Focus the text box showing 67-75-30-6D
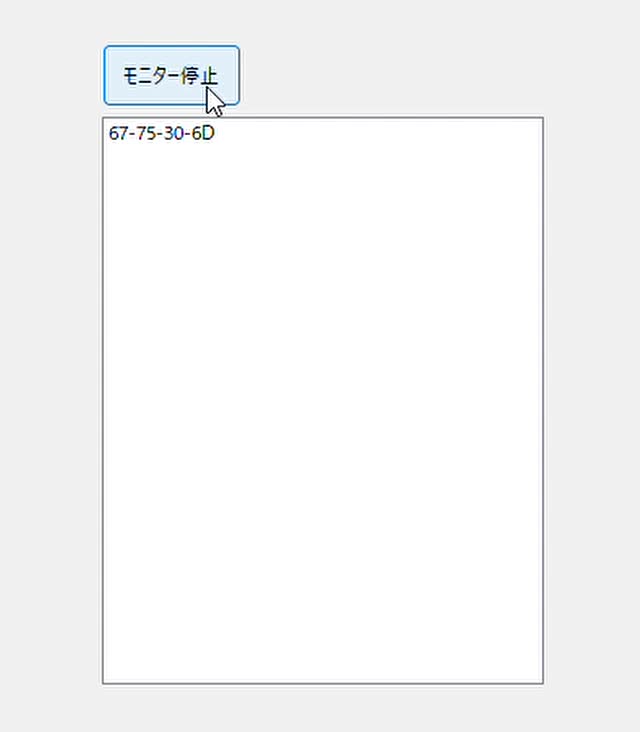This screenshot has height=732, width=640. click(323, 401)
